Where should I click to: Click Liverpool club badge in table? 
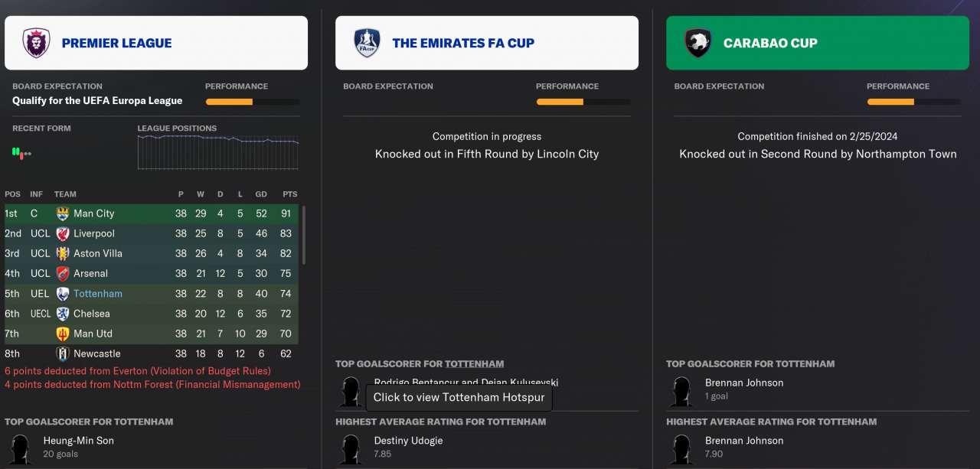[63, 234]
